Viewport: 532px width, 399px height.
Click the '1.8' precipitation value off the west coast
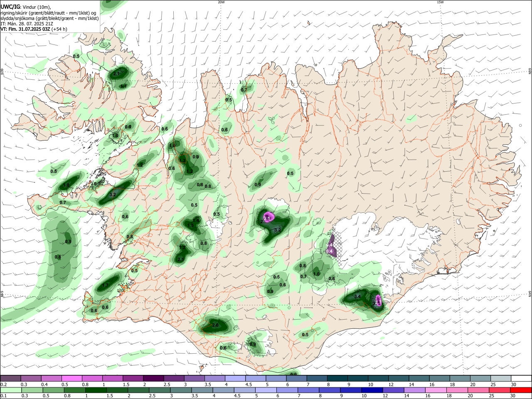point(66,185)
